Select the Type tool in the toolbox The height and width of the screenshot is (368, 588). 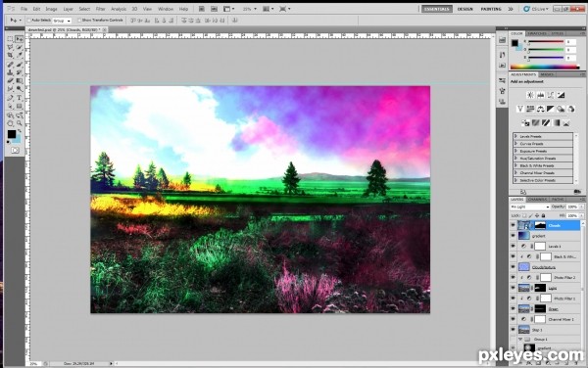click(x=20, y=98)
